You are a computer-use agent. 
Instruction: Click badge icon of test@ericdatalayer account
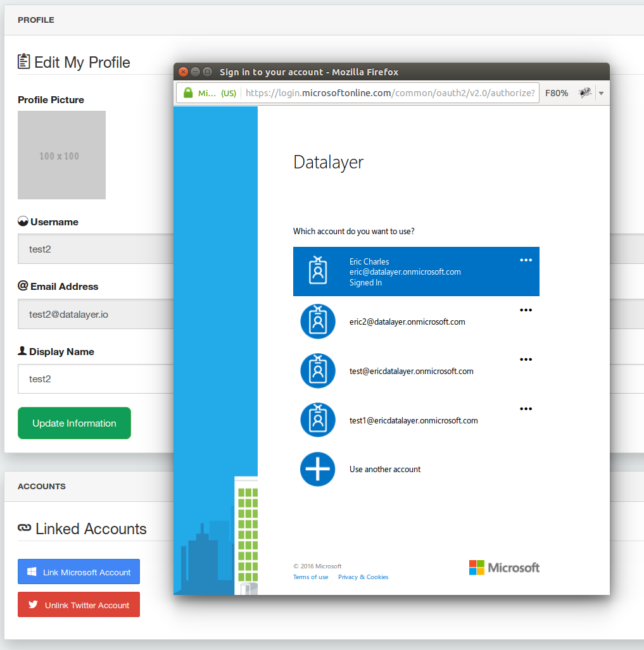tap(318, 371)
